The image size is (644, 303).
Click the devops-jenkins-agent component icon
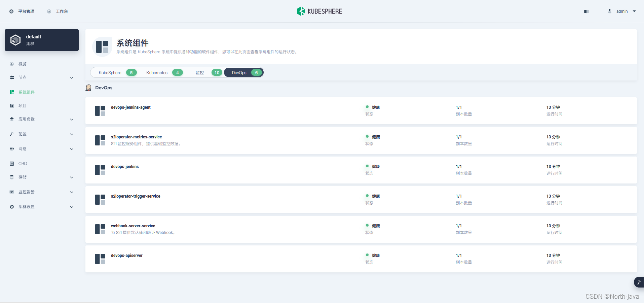tap(100, 111)
